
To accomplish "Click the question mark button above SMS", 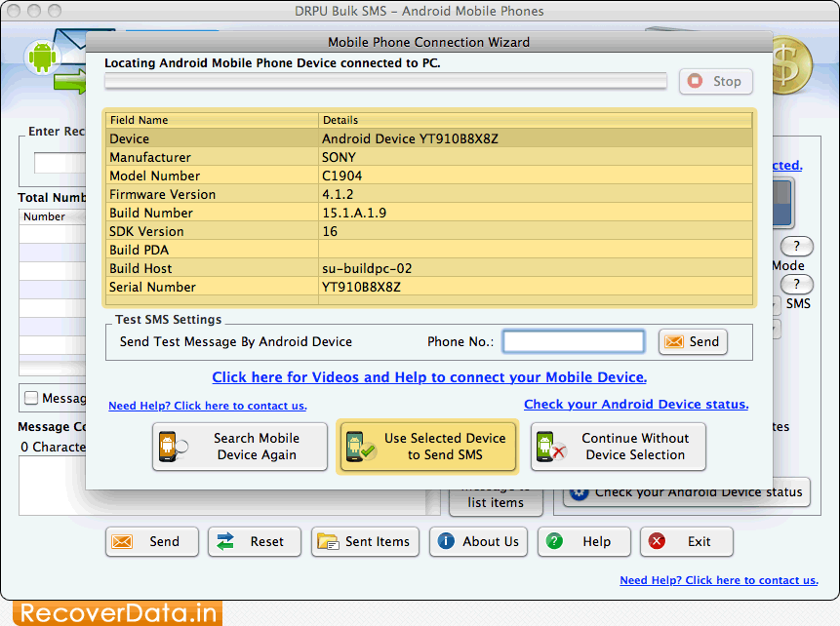I will coord(797,284).
